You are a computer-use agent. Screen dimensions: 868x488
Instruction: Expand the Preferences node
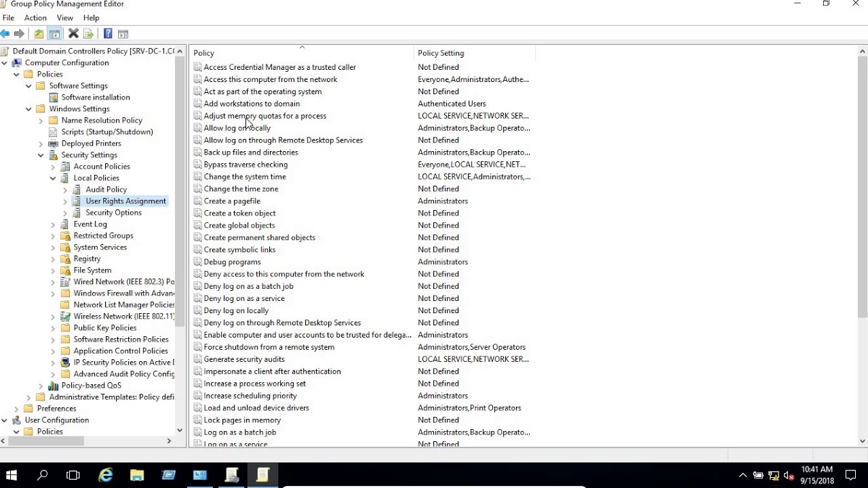(16, 408)
